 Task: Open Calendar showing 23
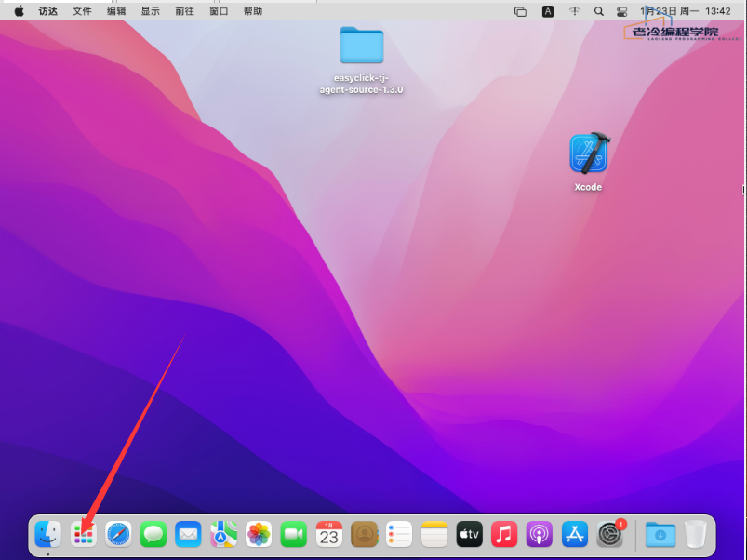(328, 534)
